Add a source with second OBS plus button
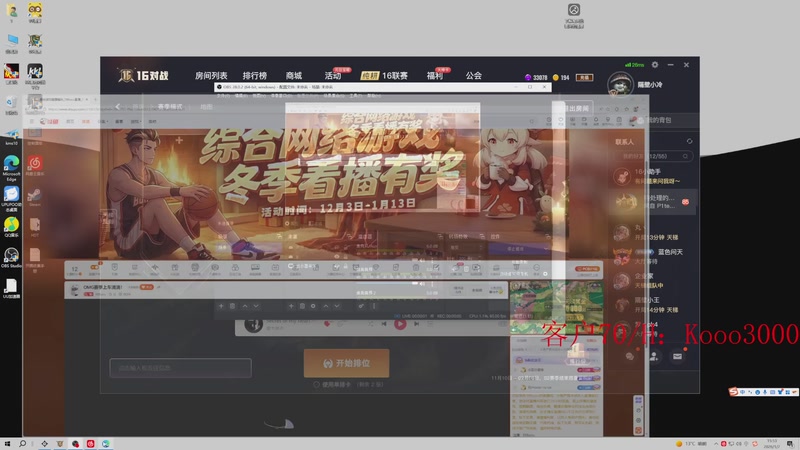800x450 pixels. click(291, 306)
